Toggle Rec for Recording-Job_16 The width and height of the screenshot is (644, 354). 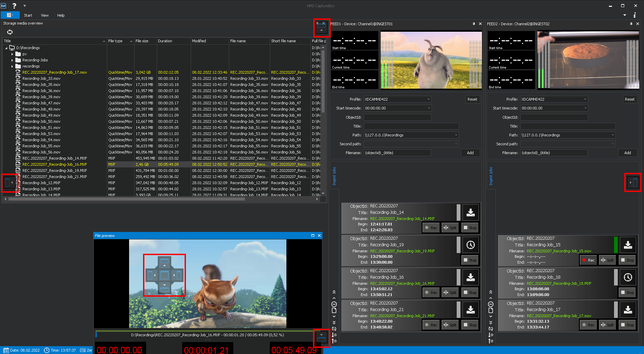[431, 293]
